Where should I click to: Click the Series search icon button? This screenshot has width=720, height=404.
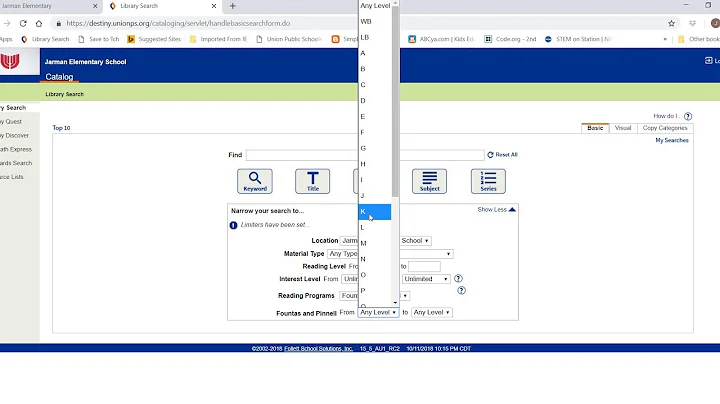pyautogui.click(x=488, y=181)
